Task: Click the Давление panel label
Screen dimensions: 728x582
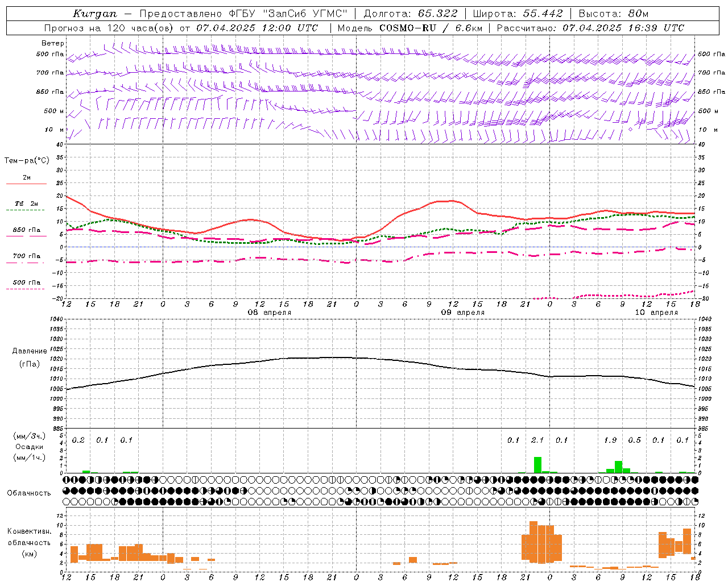Action: 30,351
